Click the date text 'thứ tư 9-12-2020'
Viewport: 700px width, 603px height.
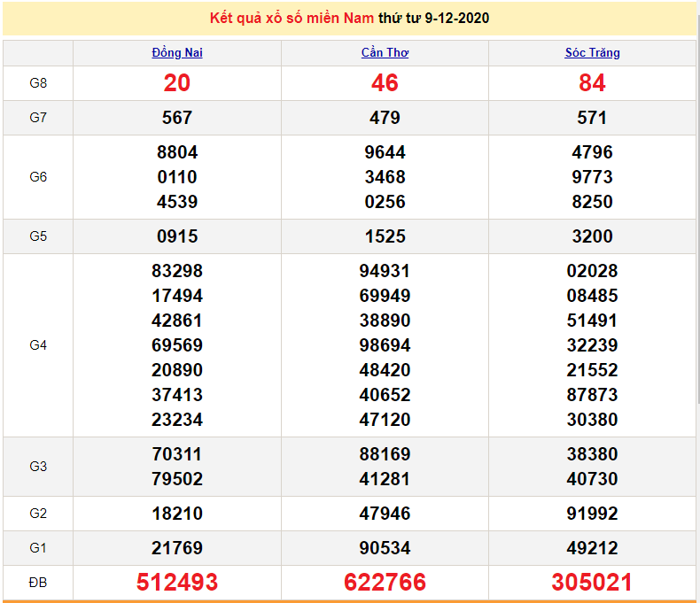[433, 19]
